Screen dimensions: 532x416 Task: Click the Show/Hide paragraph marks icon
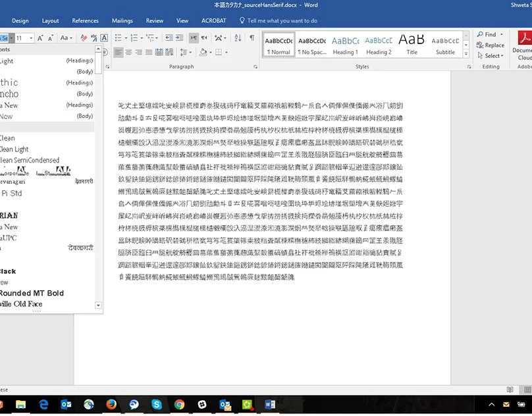(252, 38)
